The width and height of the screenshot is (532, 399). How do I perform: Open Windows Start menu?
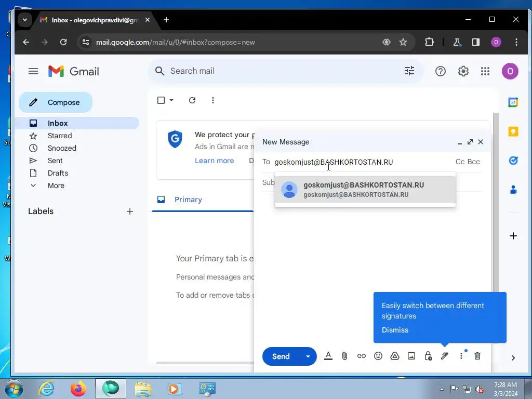(13, 389)
